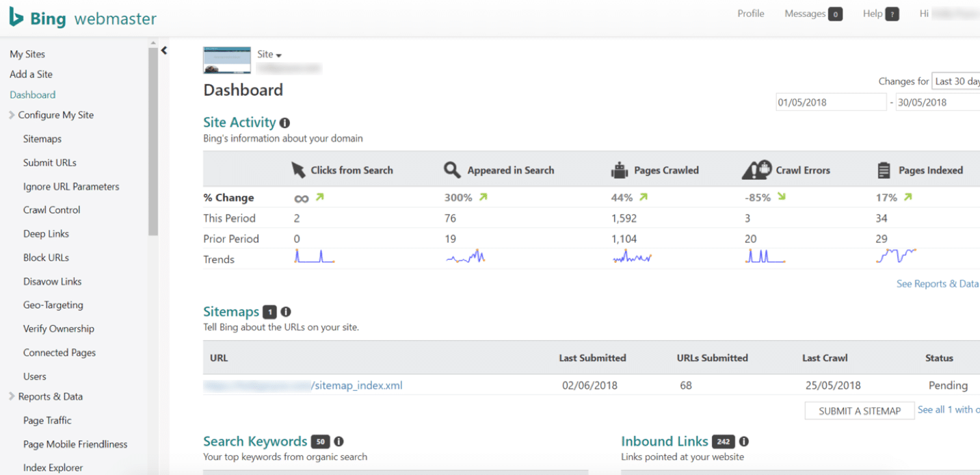This screenshot has width=980, height=475.
Task: Open Users in the sidebar
Action: point(35,376)
